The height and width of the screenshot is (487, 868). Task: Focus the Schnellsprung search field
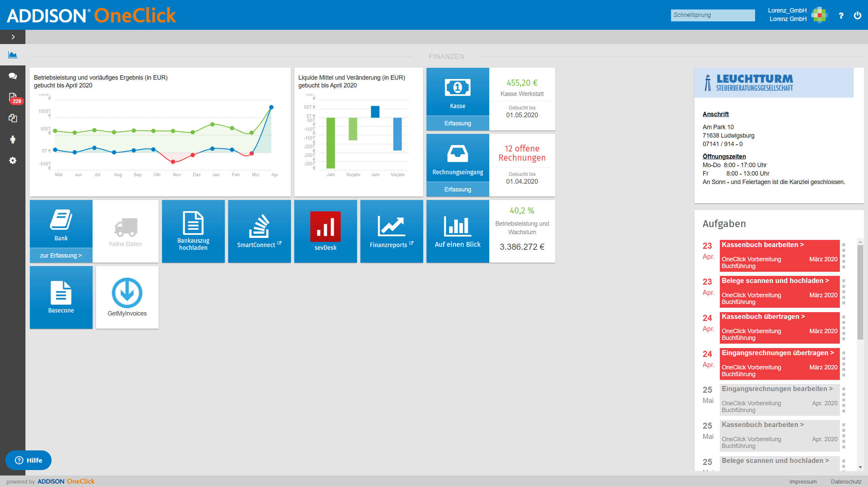coord(713,15)
